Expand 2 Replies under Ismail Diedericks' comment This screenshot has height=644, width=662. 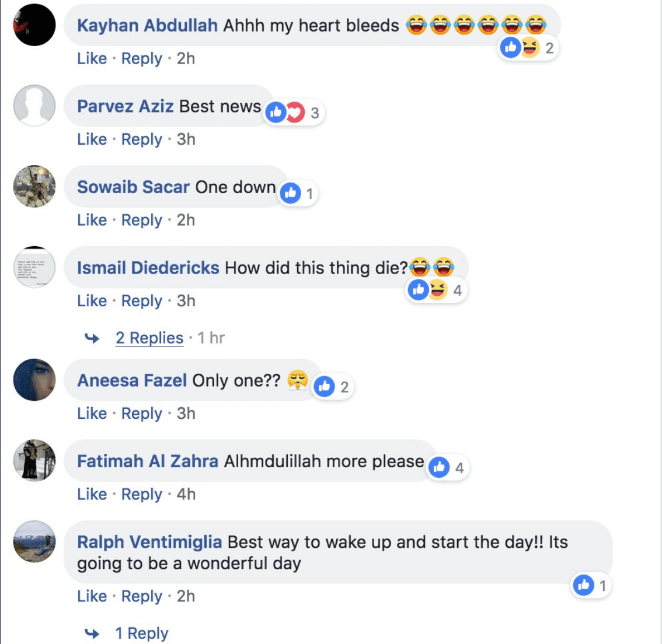(x=149, y=338)
